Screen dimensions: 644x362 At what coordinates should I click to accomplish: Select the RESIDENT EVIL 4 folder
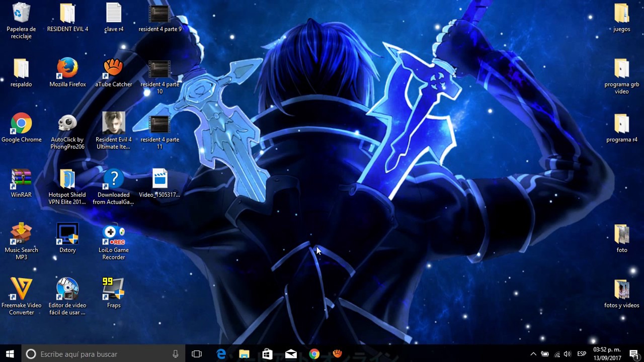point(67,18)
